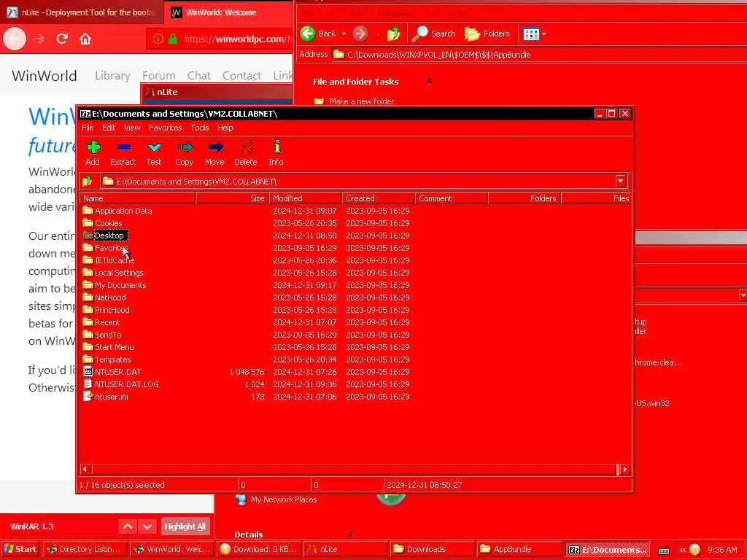Open the File menu in 7-Zip
The image size is (747, 560).
point(88,128)
